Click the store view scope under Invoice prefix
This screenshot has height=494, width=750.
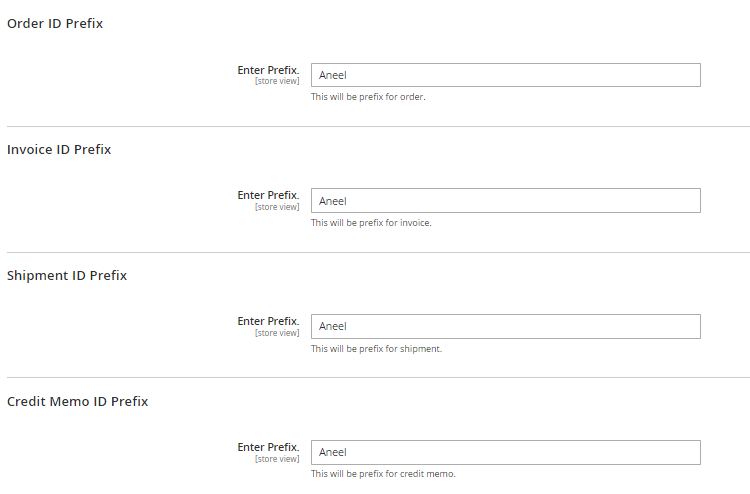coord(277,207)
